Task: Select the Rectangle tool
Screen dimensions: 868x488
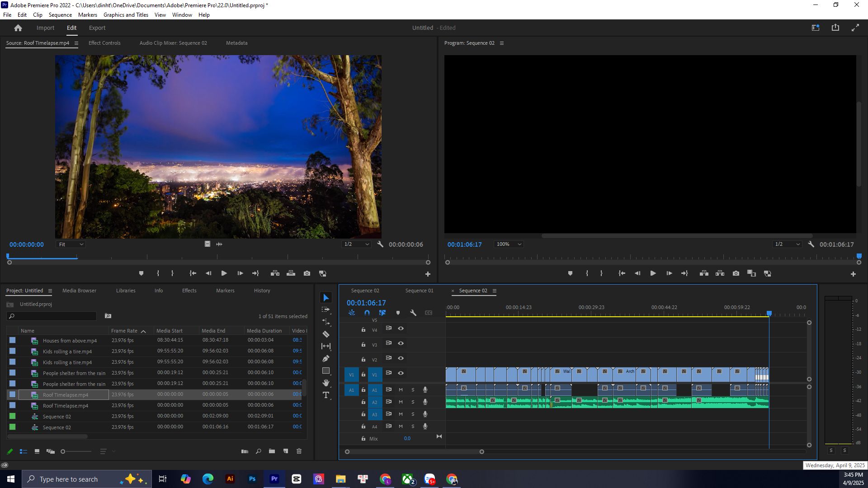Action: coord(325,371)
